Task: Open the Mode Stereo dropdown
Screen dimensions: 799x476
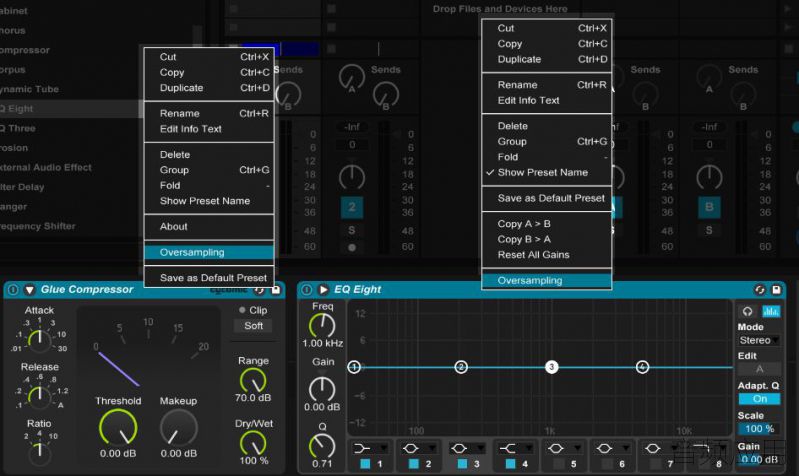Action: (759, 340)
